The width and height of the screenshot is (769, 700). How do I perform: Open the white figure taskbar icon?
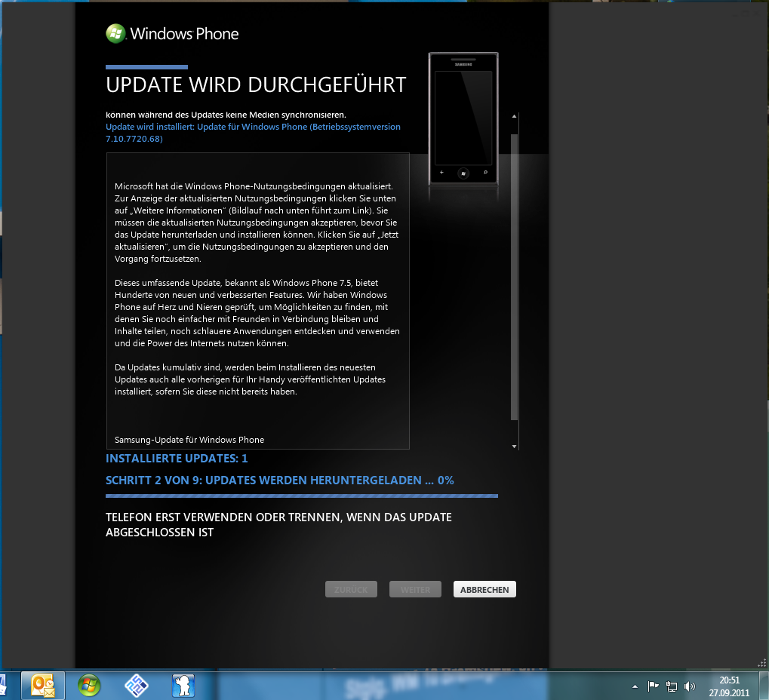click(183, 686)
